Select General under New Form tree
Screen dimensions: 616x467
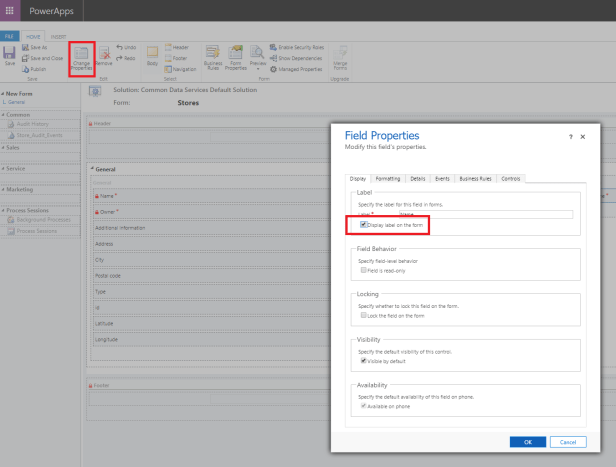(16, 102)
